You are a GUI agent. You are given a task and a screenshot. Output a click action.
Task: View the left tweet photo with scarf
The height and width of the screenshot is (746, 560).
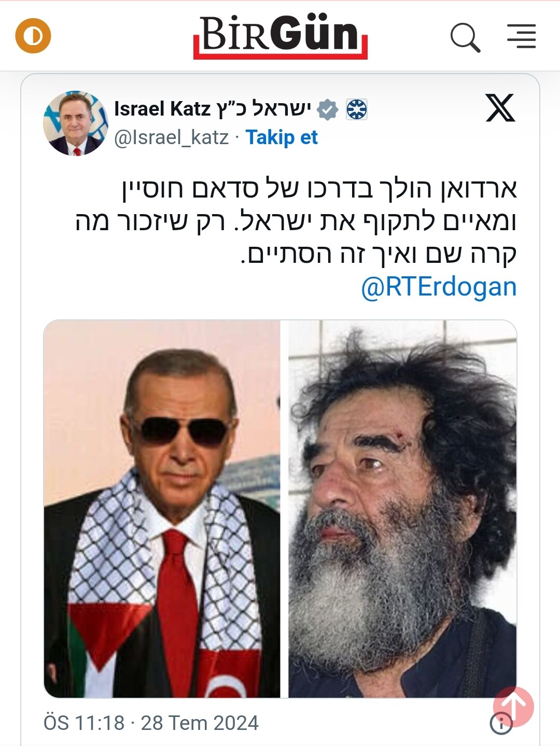(162, 509)
